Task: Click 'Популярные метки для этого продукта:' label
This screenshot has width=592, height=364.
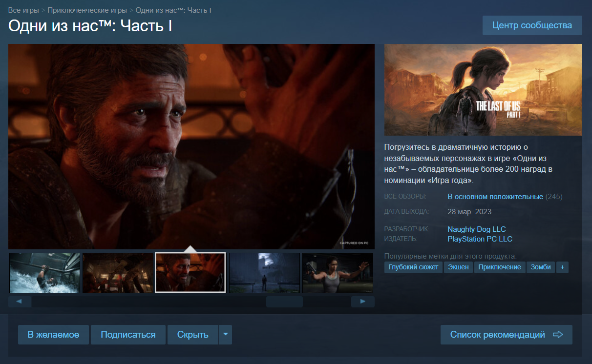Action: point(450,256)
